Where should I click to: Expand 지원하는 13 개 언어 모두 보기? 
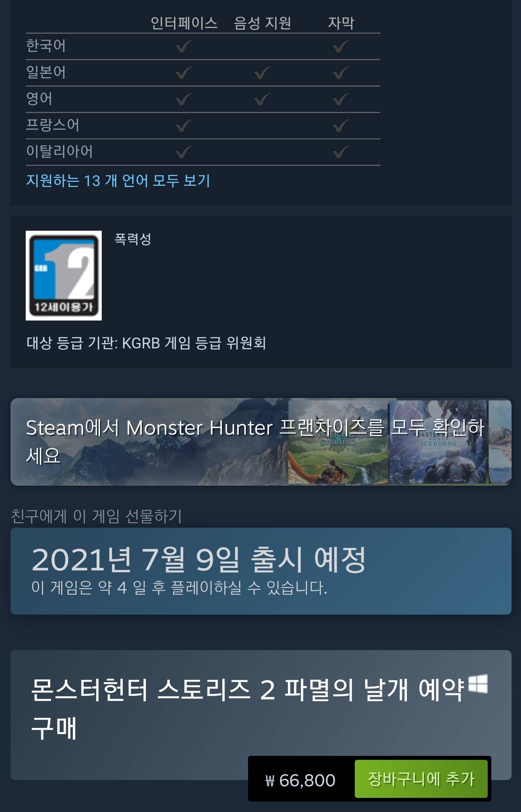pos(118,180)
